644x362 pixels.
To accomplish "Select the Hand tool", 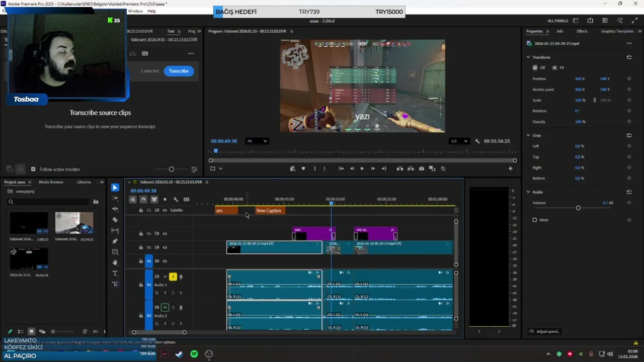I will [115, 262].
